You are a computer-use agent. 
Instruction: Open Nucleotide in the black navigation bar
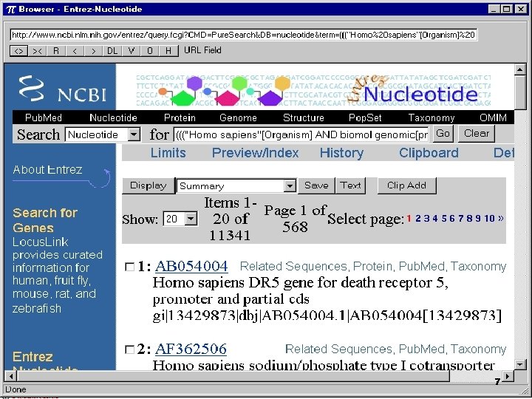point(113,117)
